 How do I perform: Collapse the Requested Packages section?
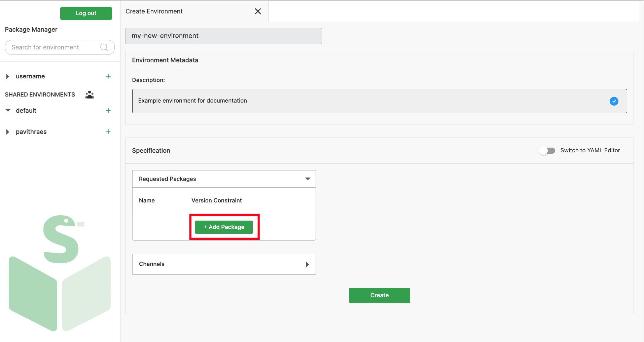point(307,179)
